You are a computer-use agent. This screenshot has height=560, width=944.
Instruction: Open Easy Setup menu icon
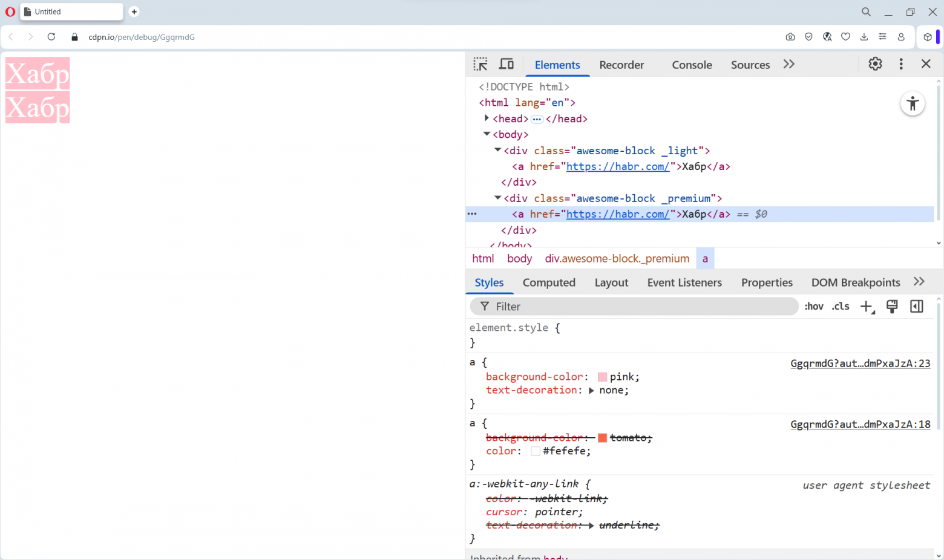pos(883,37)
